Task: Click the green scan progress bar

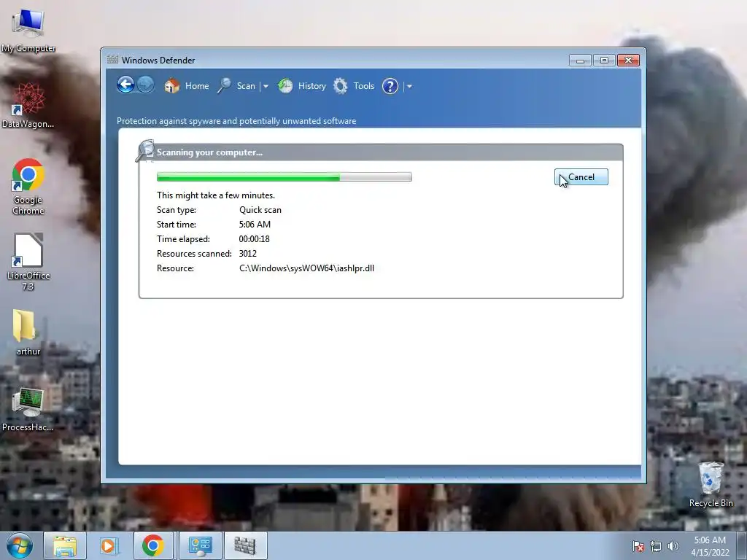Action: (x=285, y=177)
